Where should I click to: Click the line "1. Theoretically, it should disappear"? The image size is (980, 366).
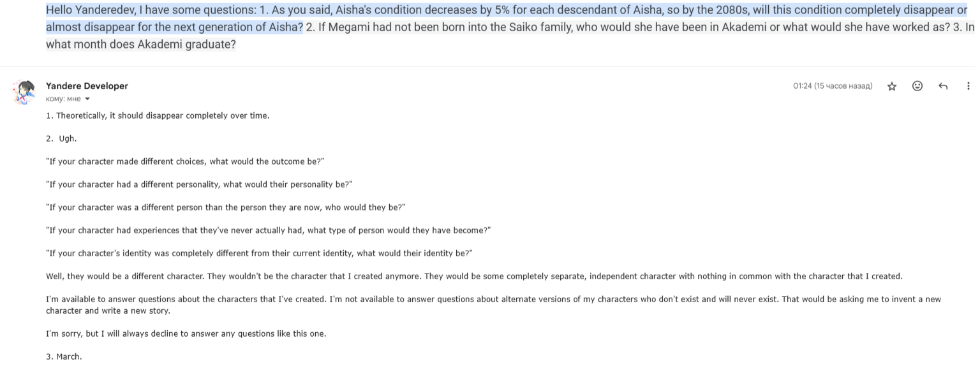point(158,115)
